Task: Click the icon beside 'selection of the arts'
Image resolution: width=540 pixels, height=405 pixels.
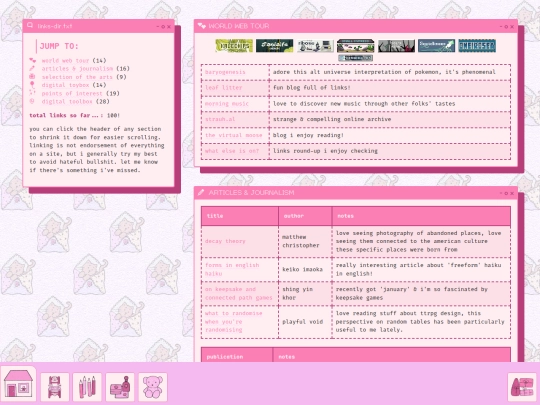Action: [x=32, y=76]
